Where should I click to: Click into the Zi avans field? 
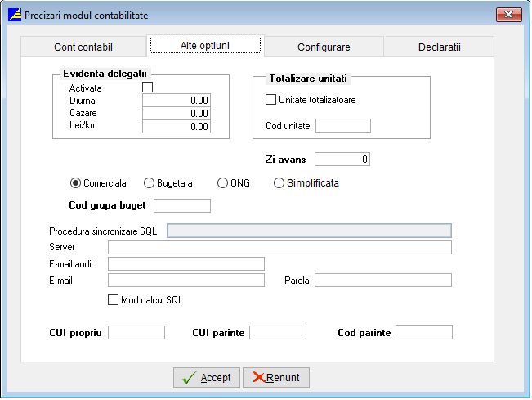[342, 159]
